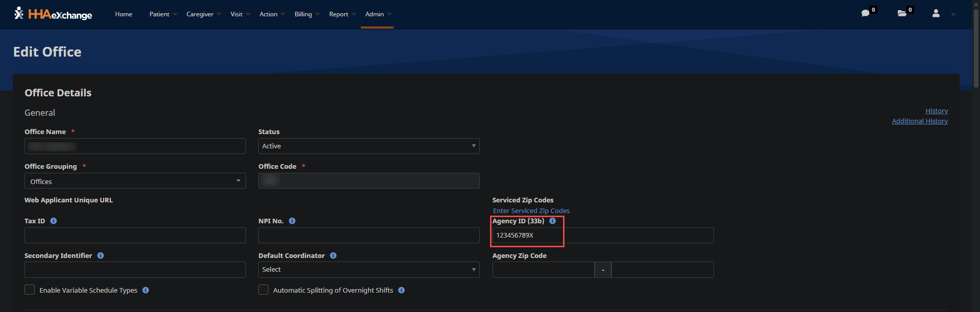Click the Additional History link

point(919,121)
